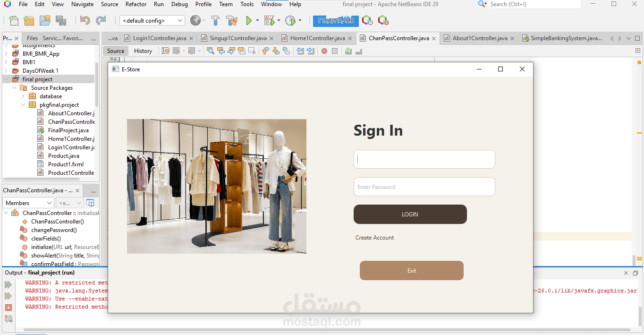Open the Navigate menu
This screenshot has height=335, width=644.
click(82, 4)
